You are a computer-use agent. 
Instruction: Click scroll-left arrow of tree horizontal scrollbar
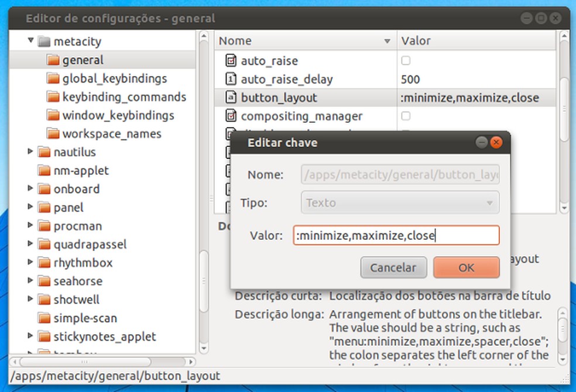point(15,362)
